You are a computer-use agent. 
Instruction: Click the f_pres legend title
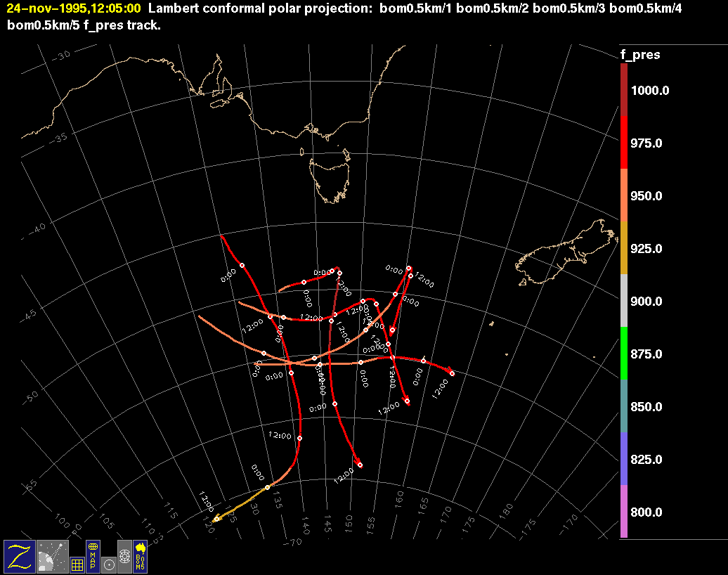[639, 55]
